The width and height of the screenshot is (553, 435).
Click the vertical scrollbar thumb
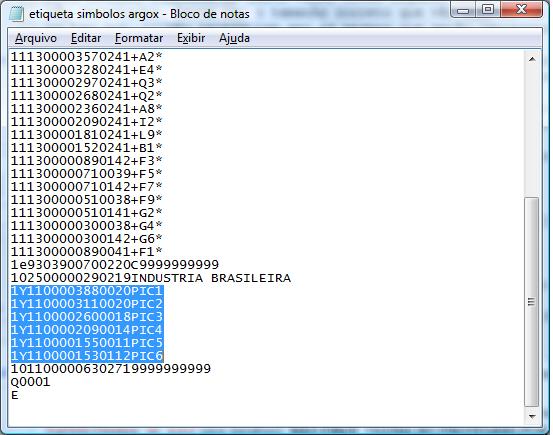(x=532, y=302)
